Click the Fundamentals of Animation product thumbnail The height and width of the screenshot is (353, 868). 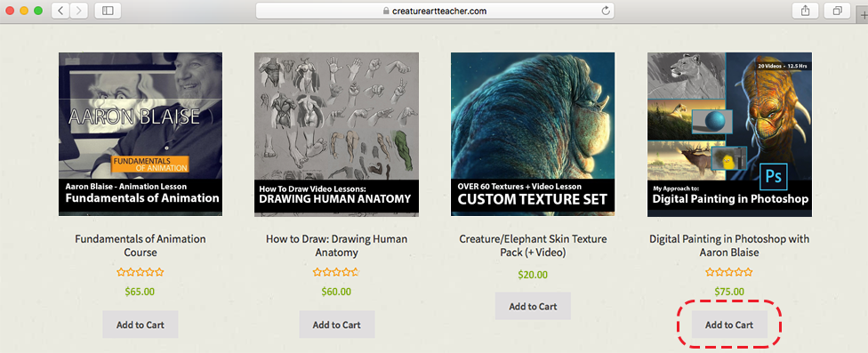140,134
